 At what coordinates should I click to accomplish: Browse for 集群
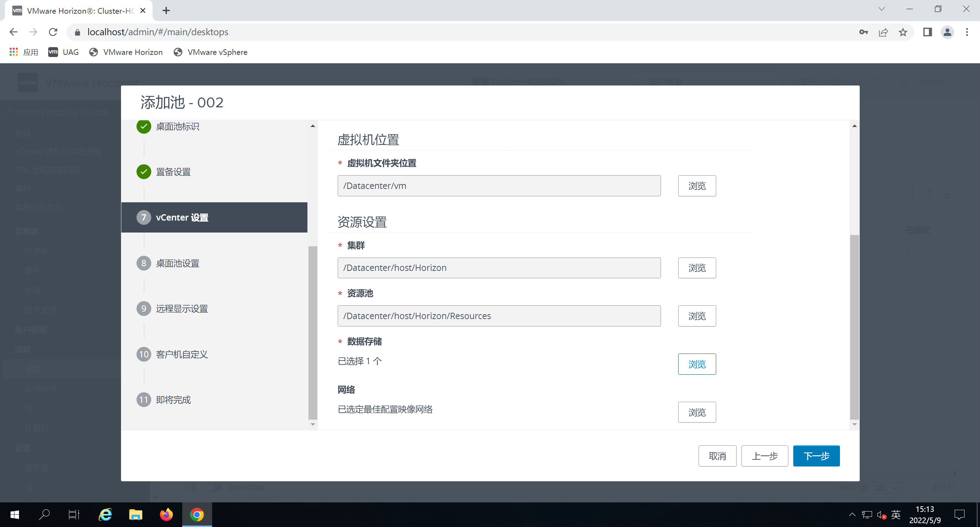pos(697,268)
